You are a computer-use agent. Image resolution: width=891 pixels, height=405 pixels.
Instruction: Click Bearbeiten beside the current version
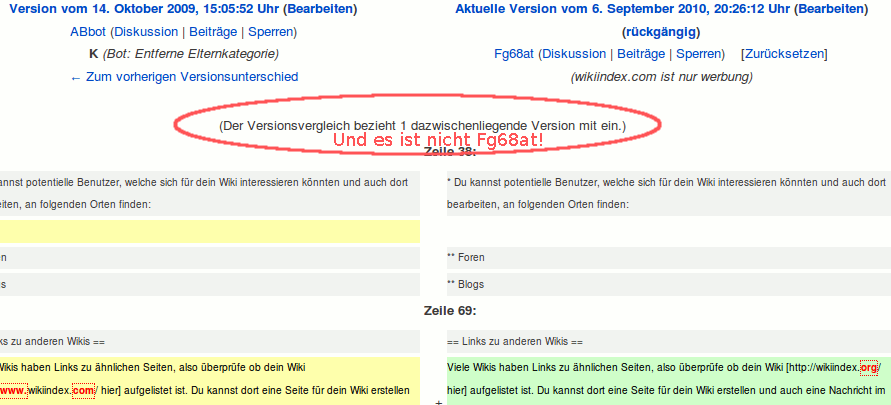[831, 9]
